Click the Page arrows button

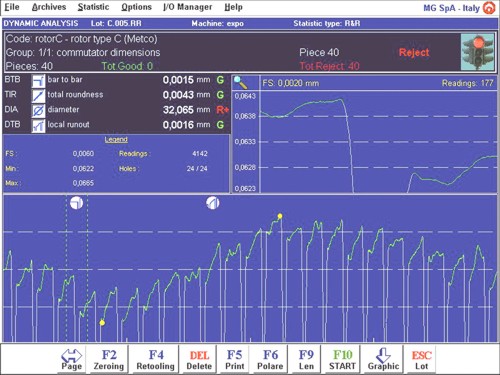72,359
